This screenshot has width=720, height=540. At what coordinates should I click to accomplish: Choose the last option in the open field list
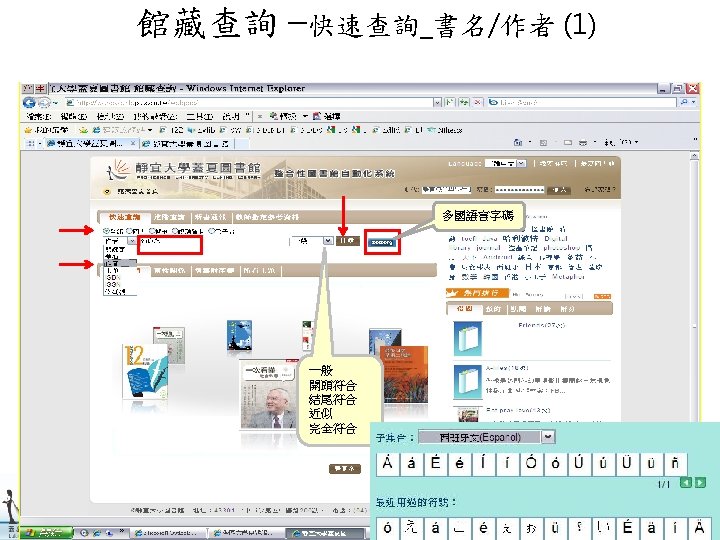[120, 292]
